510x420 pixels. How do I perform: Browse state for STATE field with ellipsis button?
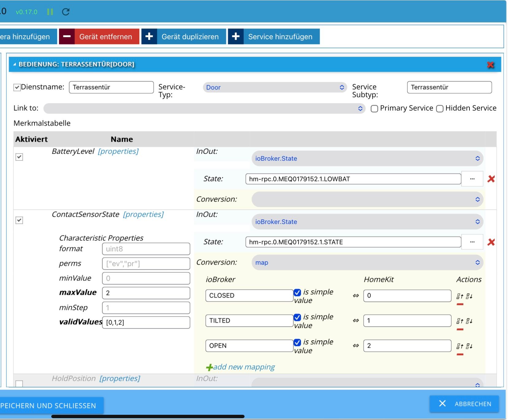(472, 242)
